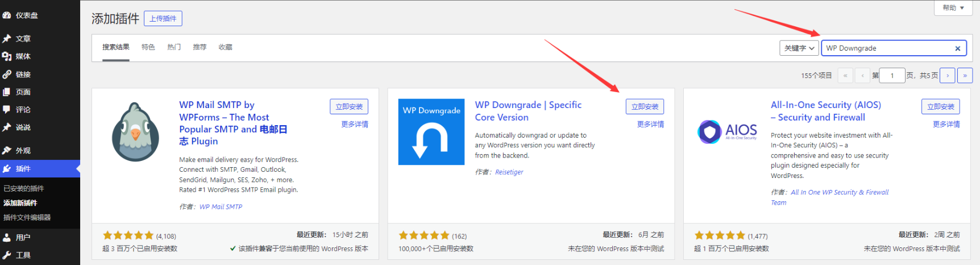Click the disabled previous page arrow
This screenshot has height=265, width=980.
(862, 76)
